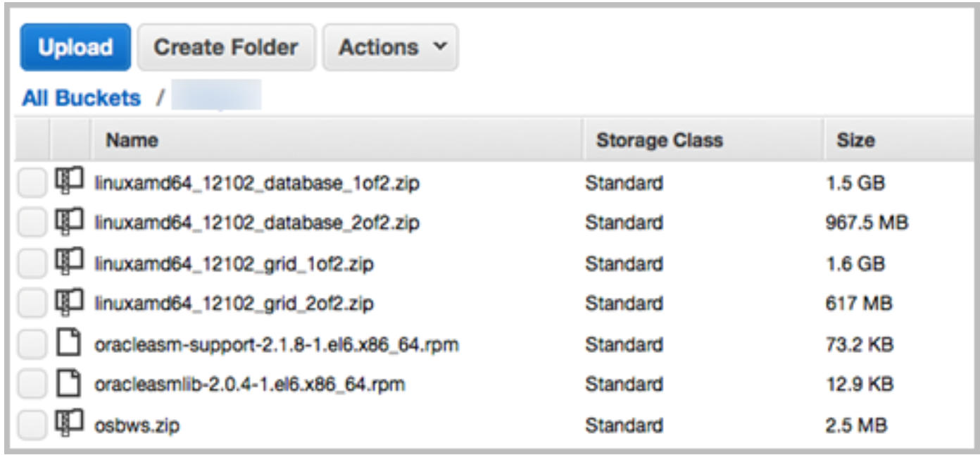Tick checkbox for linuxamd64_12102_grid_2of2.zip
Image resolution: width=980 pixels, height=455 pixels.
click(32, 304)
